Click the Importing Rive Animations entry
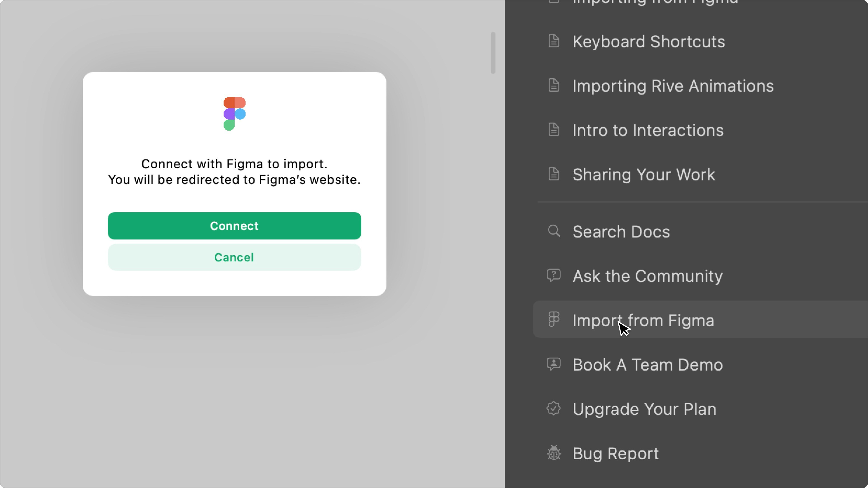Viewport: 868px width, 488px height. (x=673, y=86)
